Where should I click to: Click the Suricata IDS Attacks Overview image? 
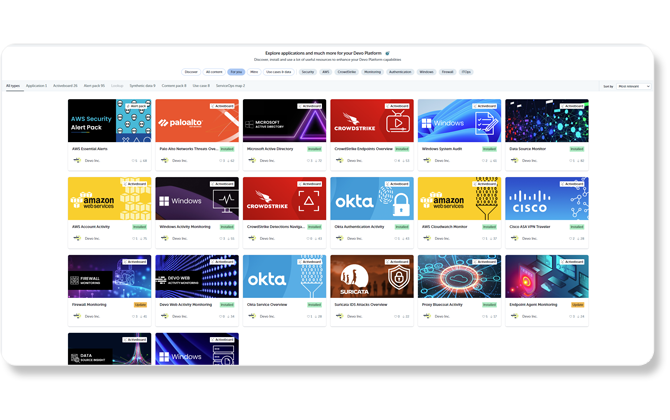(x=371, y=276)
